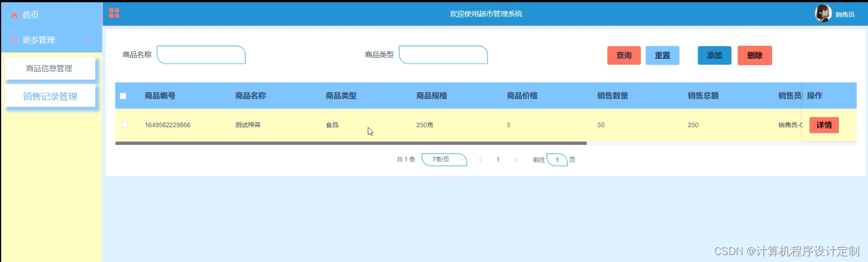The image size is (868, 262).
Task: Click the 250克 cell
Action: click(425, 125)
